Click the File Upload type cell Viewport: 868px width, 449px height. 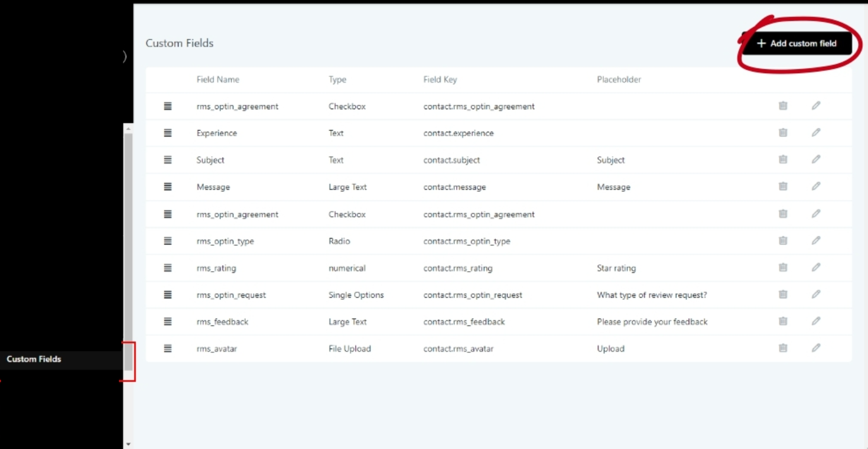click(x=350, y=349)
